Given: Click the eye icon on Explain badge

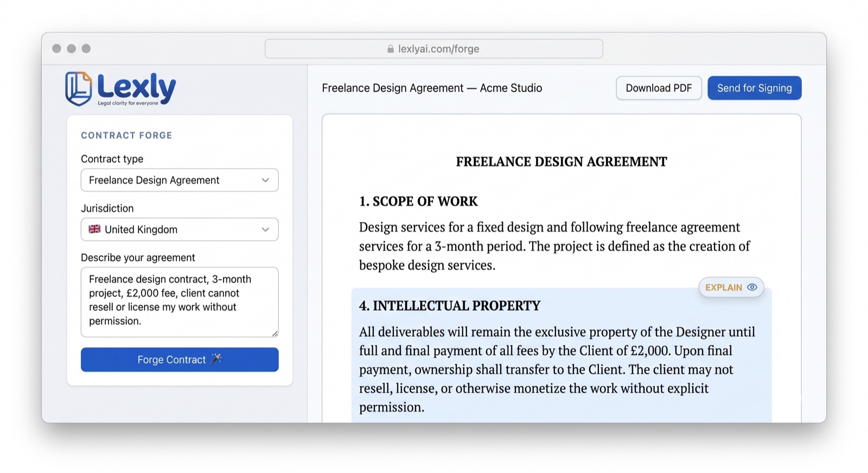Looking at the screenshot, I should coord(752,287).
